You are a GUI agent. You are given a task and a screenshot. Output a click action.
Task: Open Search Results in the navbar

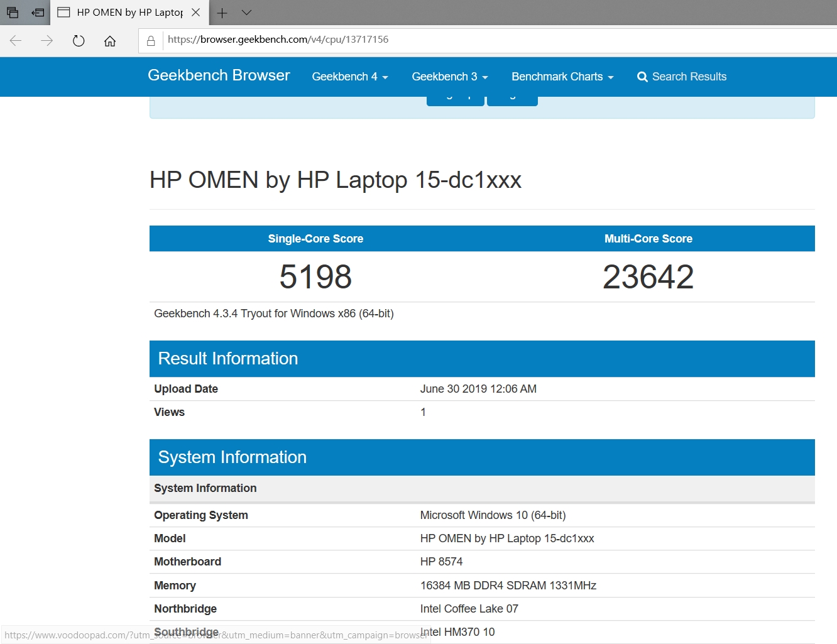(682, 77)
